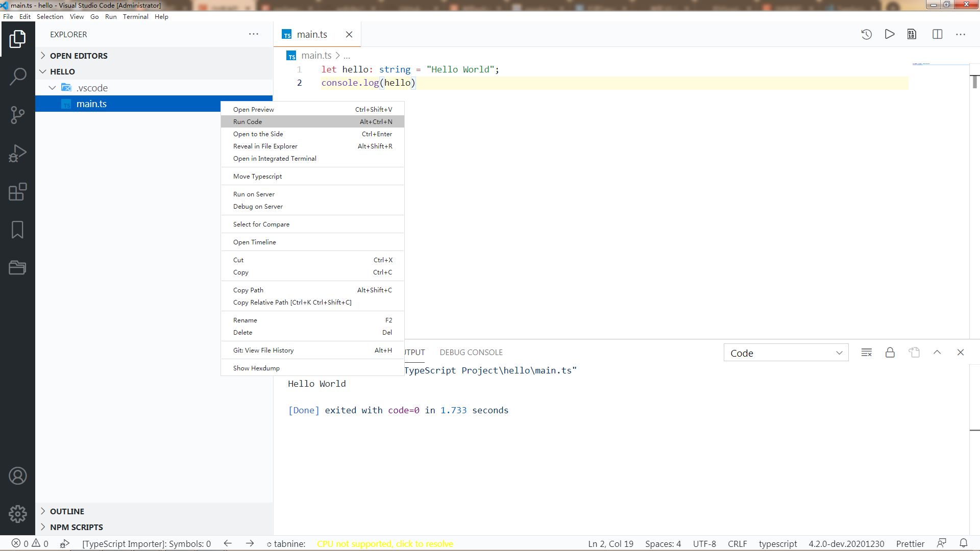The width and height of the screenshot is (980, 551).
Task: Click the Run Code play button
Action: click(890, 34)
